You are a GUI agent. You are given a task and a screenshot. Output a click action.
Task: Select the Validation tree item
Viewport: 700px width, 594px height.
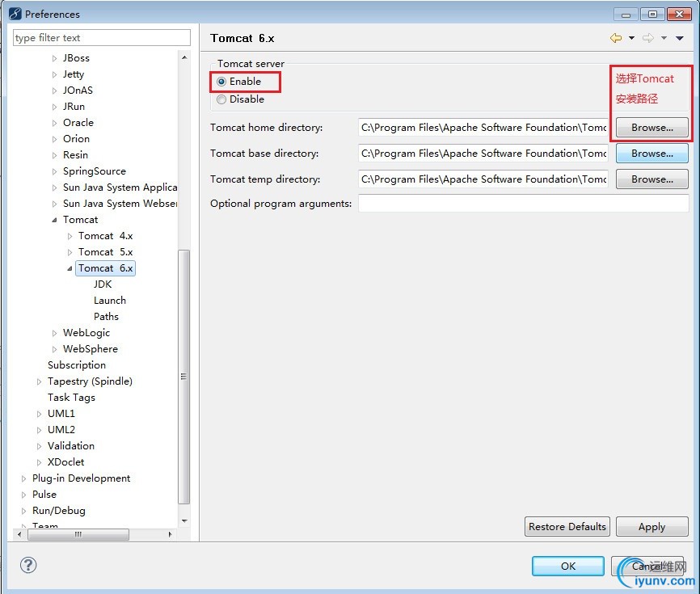[71, 446]
